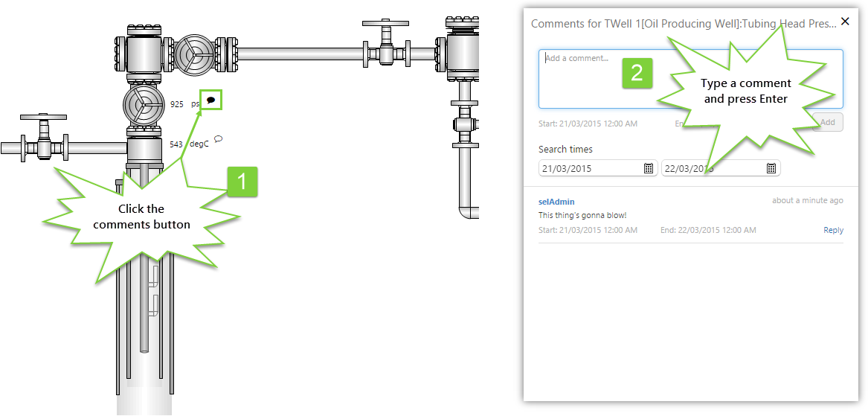Click the wing valve wheel on the top pipe
The height and width of the screenshot is (419, 868).
[x=193, y=54]
